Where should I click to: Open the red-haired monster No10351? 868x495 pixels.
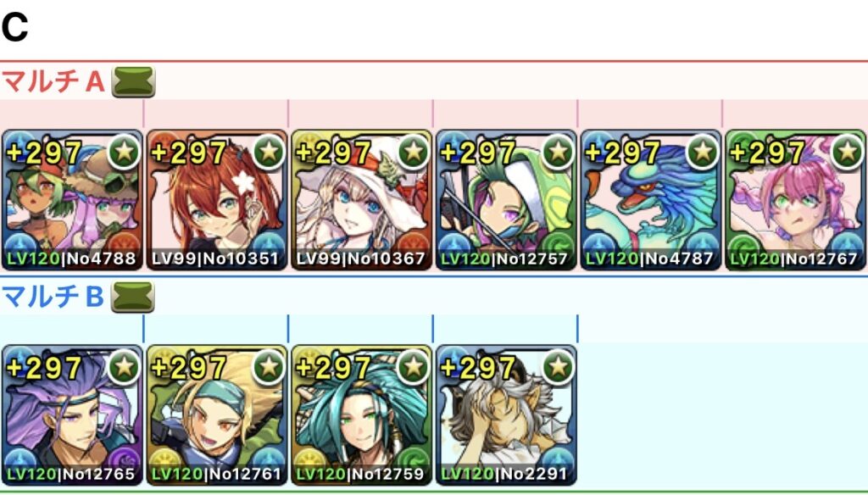[x=216, y=200]
